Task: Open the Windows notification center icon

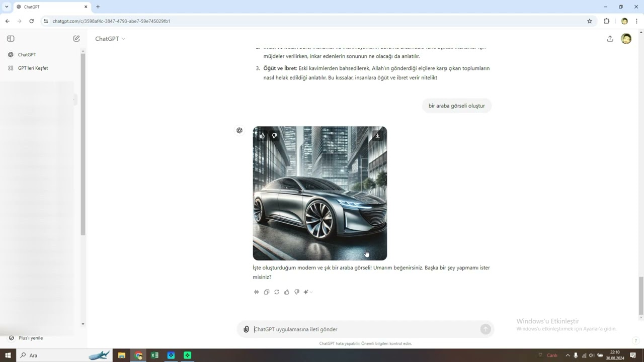Action: (x=633, y=355)
